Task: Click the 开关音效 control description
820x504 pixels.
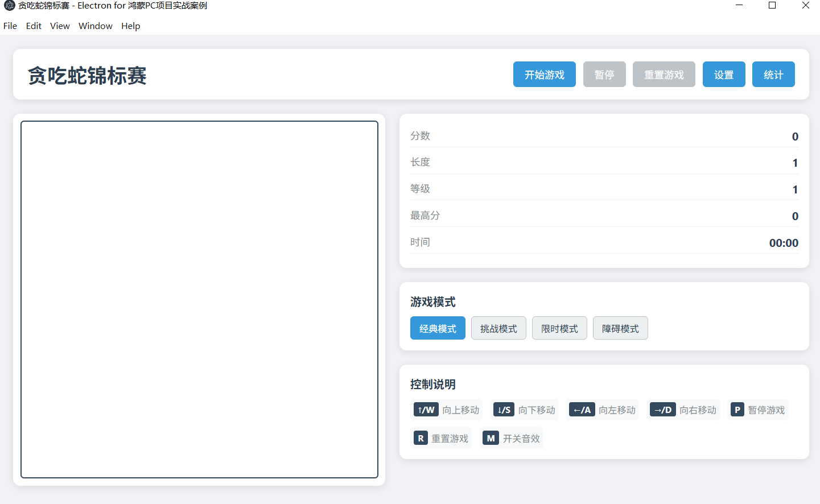Action: [x=521, y=439]
